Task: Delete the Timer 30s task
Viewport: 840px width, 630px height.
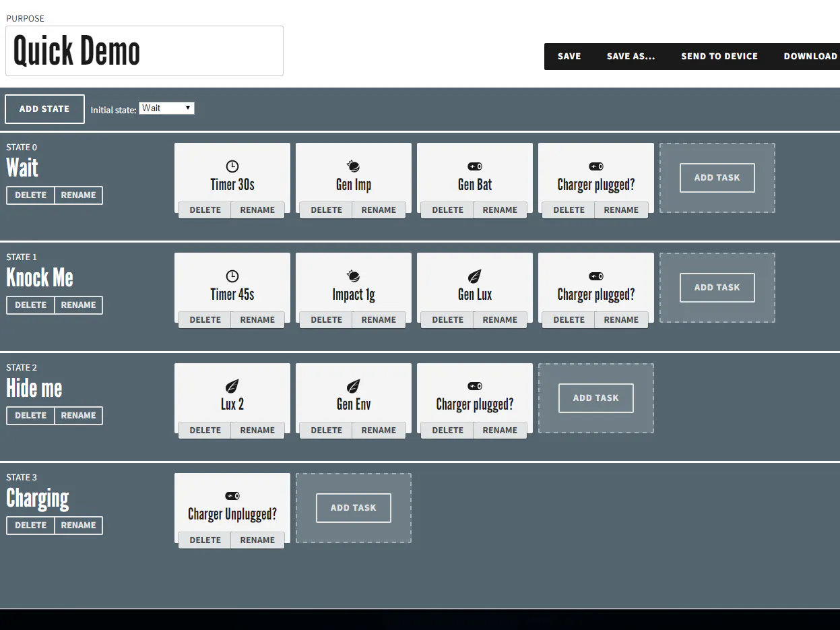Action: tap(204, 210)
